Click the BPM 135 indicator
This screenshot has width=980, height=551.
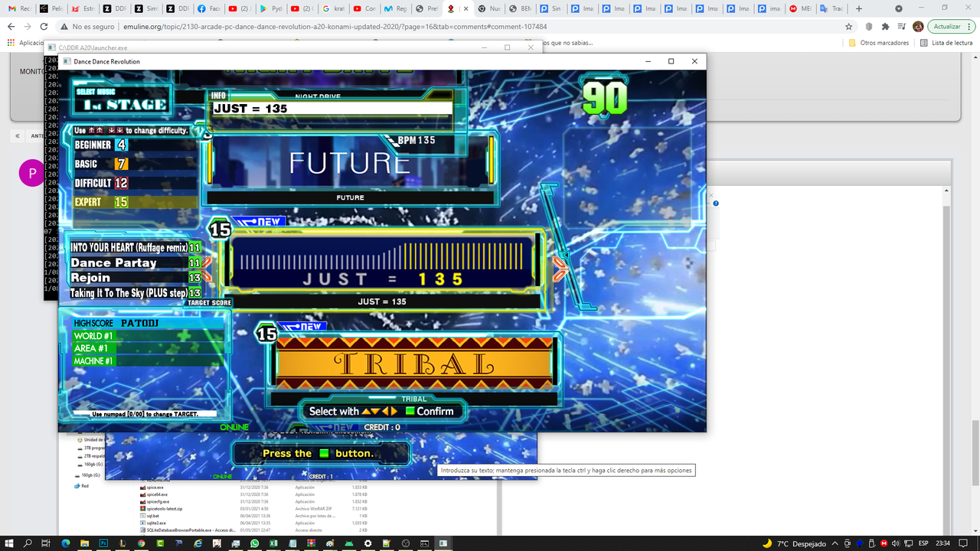(x=416, y=140)
